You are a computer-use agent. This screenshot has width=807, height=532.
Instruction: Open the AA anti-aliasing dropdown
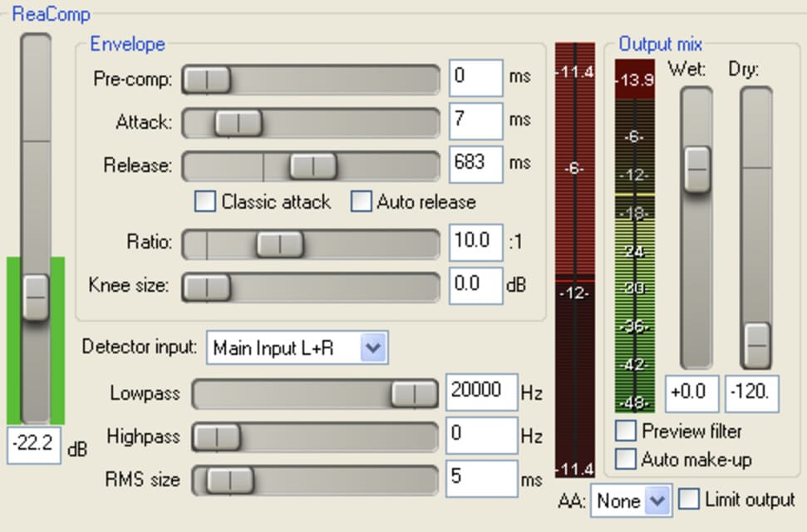pos(632,500)
